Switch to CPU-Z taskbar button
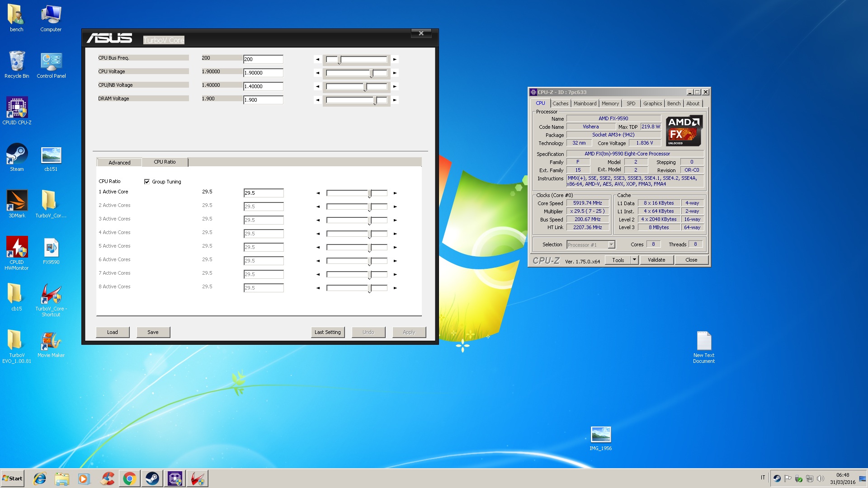Image resolution: width=868 pixels, height=488 pixels. coord(175,479)
